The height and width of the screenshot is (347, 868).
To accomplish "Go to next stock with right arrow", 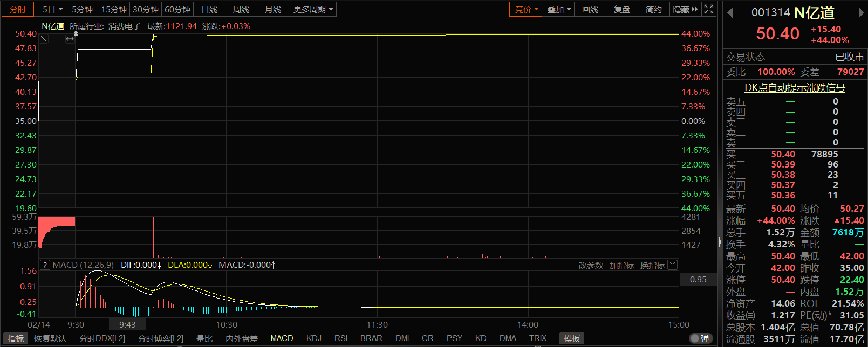I will tap(862, 13).
